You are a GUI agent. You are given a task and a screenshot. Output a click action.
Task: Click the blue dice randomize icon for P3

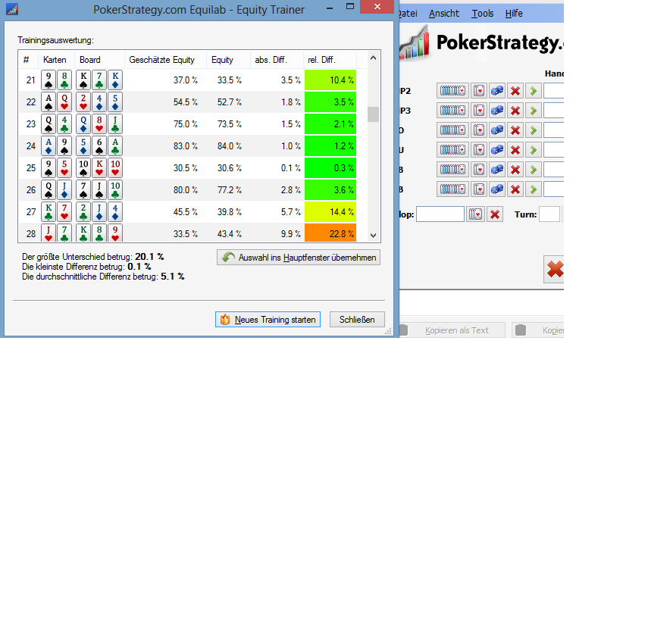[x=497, y=111]
